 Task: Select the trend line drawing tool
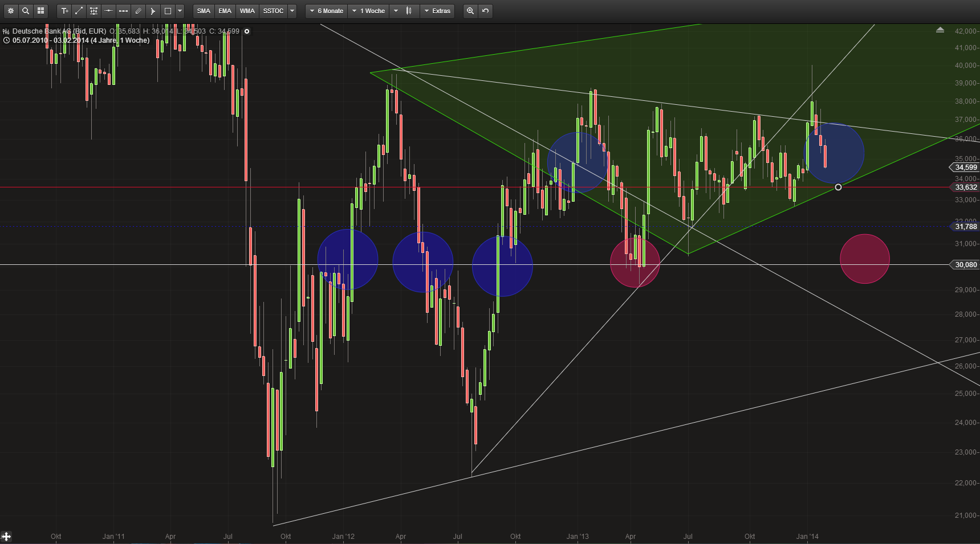pyautogui.click(x=79, y=10)
